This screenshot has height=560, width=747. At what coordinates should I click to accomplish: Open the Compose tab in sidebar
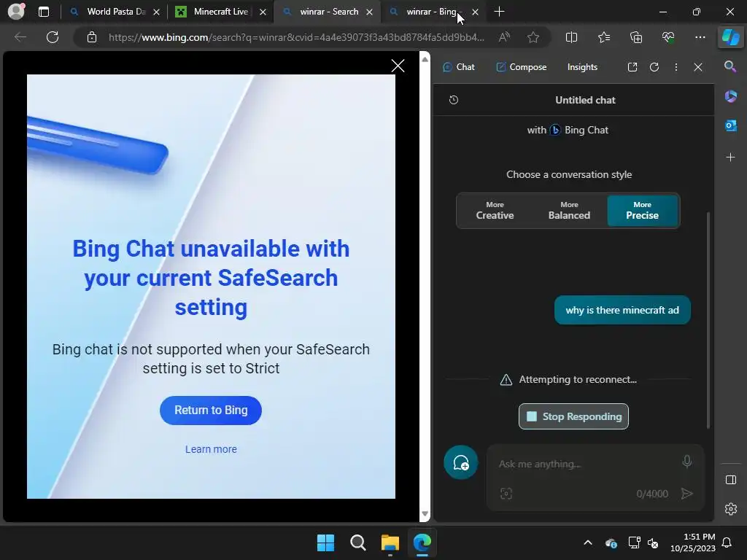pyautogui.click(x=521, y=67)
